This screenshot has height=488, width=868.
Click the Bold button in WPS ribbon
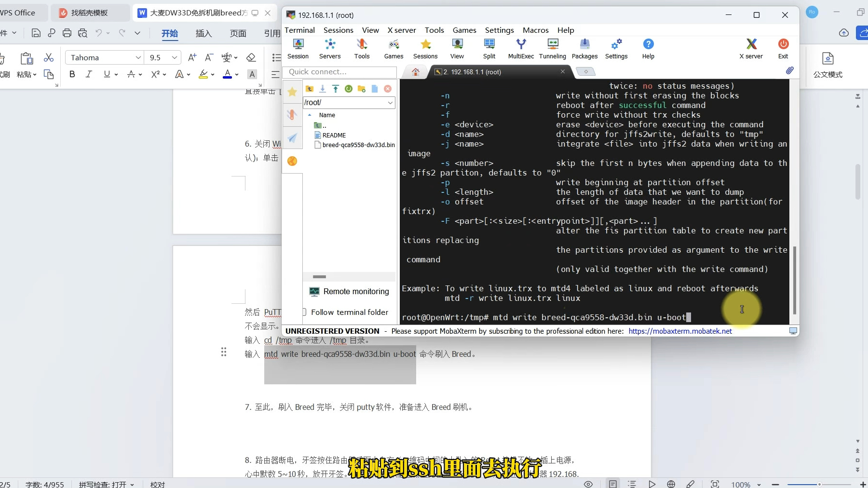click(x=72, y=74)
